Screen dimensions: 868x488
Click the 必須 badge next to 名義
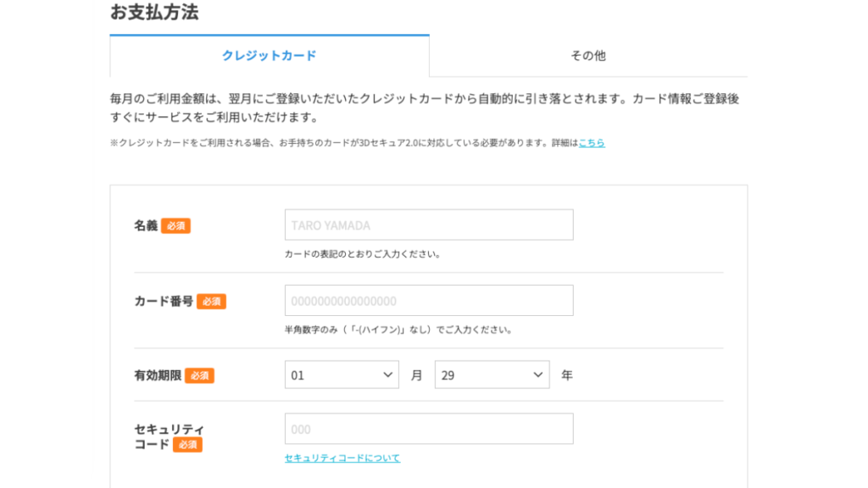pyautogui.click(x=175, y=226)
